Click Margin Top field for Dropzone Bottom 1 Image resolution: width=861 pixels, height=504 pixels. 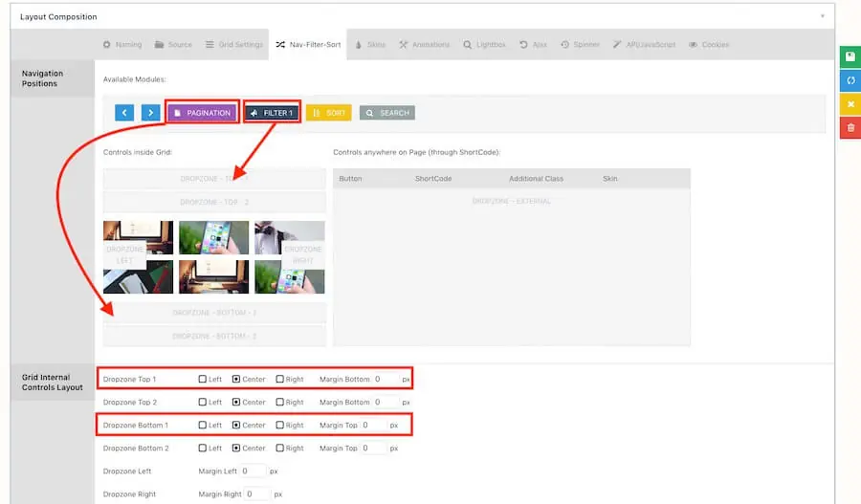click(x=373, y=425)
